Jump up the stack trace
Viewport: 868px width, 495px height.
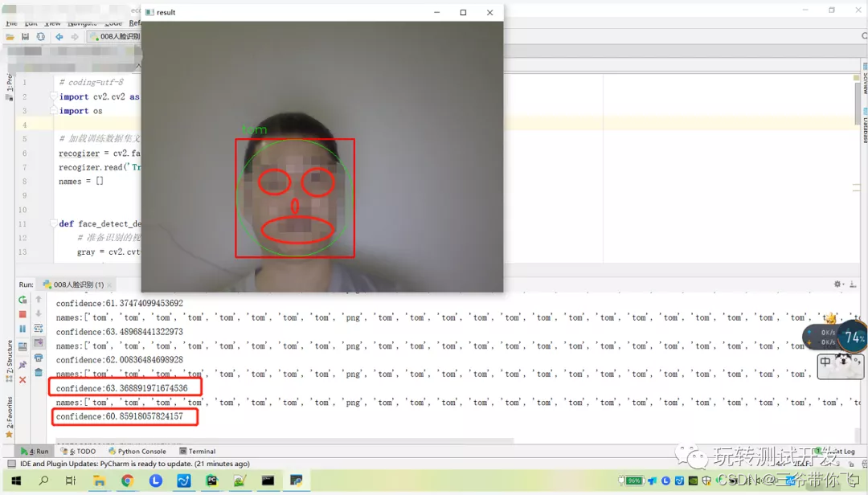[39, 300]
